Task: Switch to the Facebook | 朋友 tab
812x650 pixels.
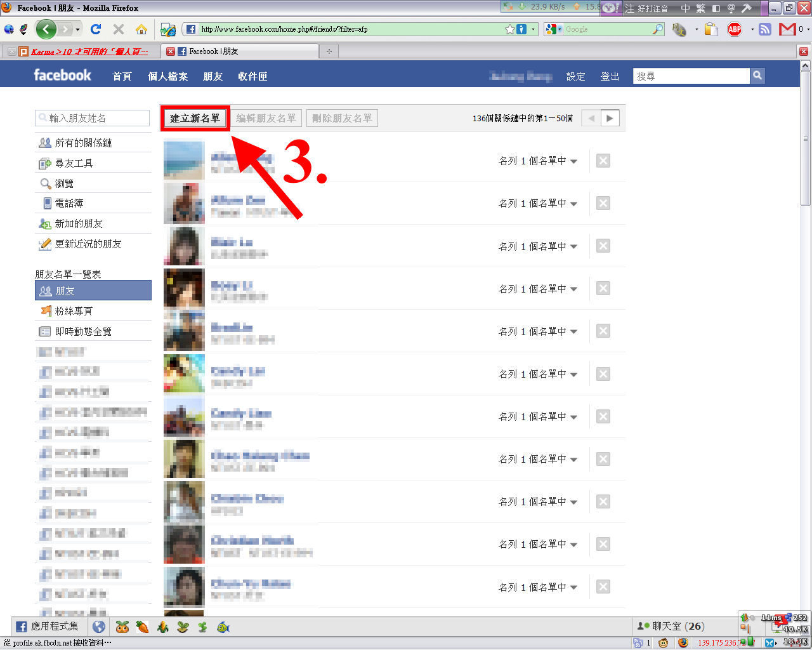Action: (241, 51)
